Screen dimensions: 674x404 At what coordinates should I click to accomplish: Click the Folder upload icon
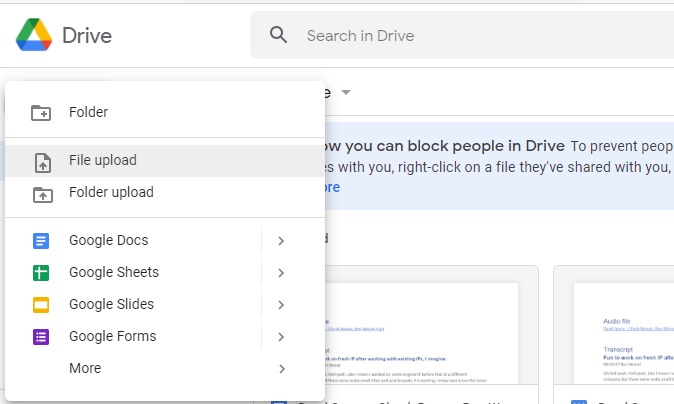43,195
